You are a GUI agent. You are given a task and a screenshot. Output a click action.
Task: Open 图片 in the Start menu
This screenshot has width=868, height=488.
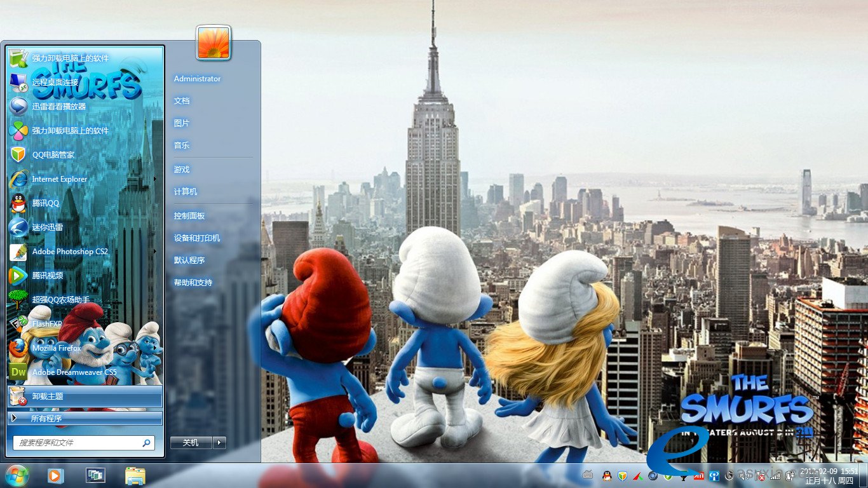pos(182,123)
